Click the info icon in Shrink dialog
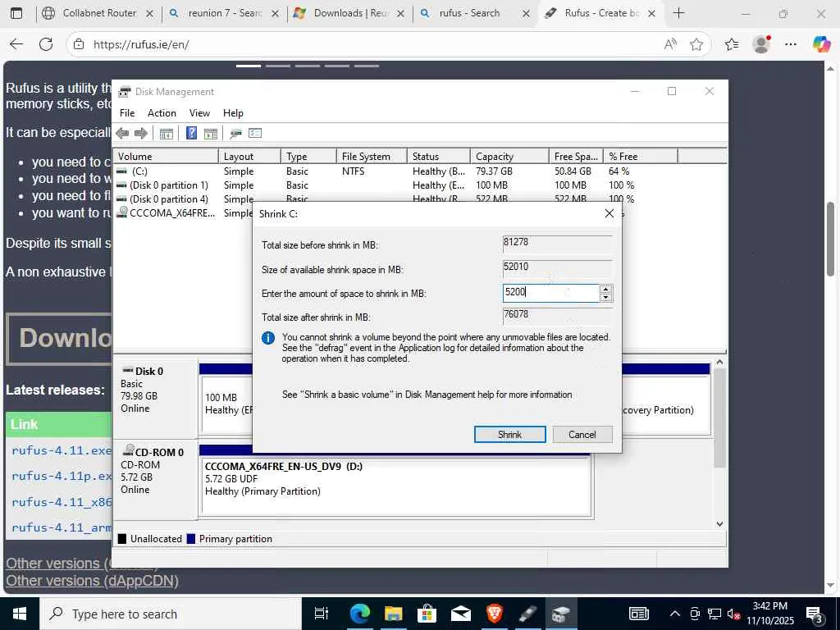 click(268, 338)
